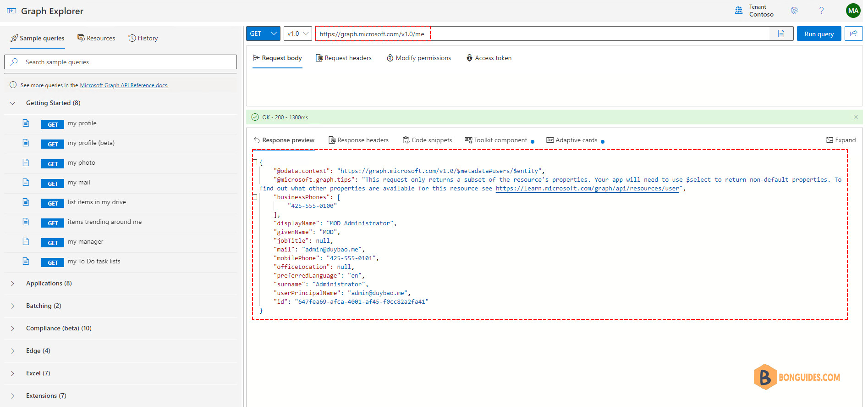This screenshot has width=868, height=407.
Task: Open the Modify permissions tab
Action: pyautogui.click(x=419, y=58)
